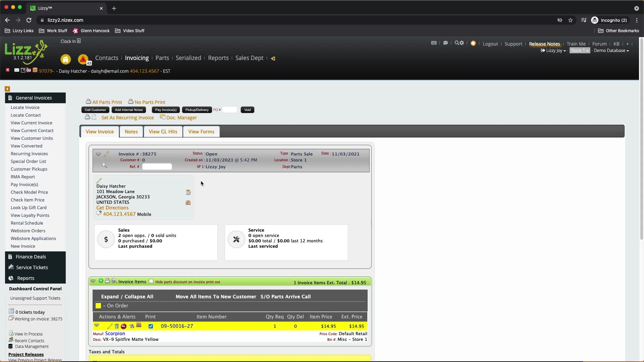Switch to the View GL Hits tab
The image size is (644, 362).
(x=163, y=131)
